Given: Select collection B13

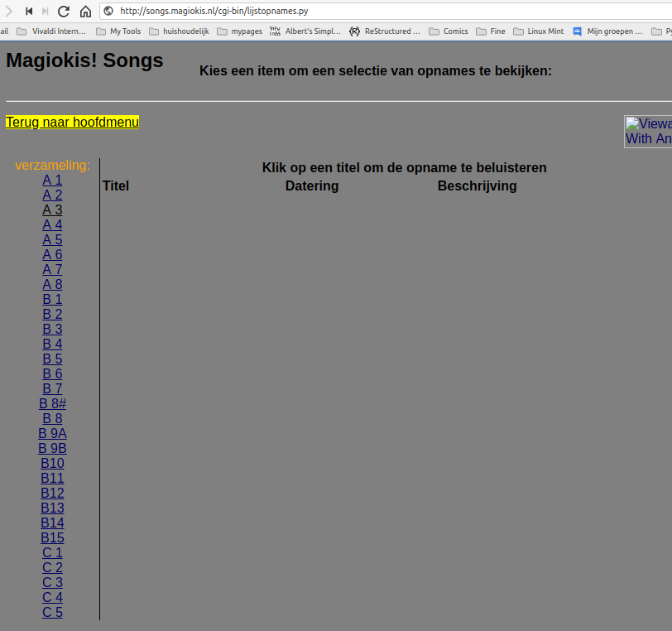Looking at the screenshot, I should [52, 508].
